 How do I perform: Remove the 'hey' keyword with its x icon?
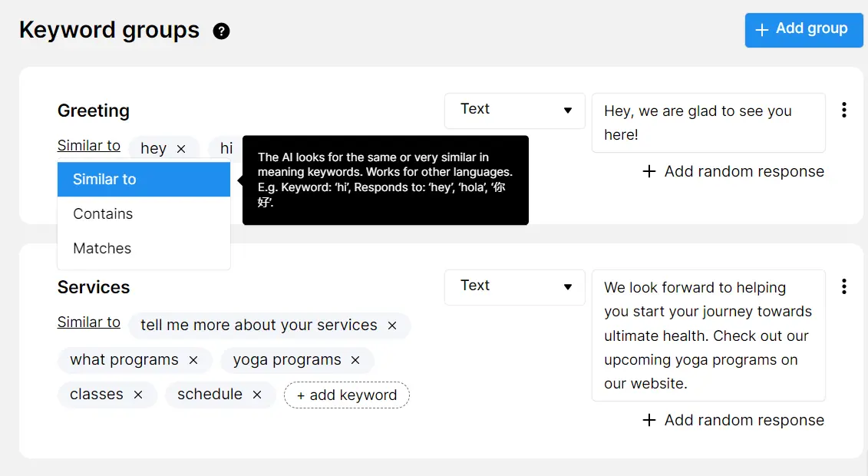click(181, 147)
